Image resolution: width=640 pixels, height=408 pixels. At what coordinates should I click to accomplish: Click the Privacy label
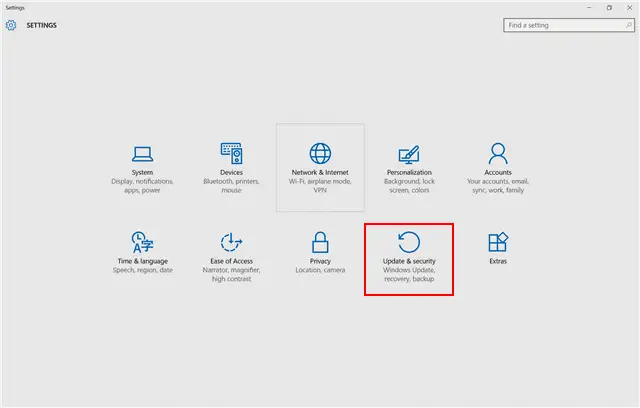(320, 261)
